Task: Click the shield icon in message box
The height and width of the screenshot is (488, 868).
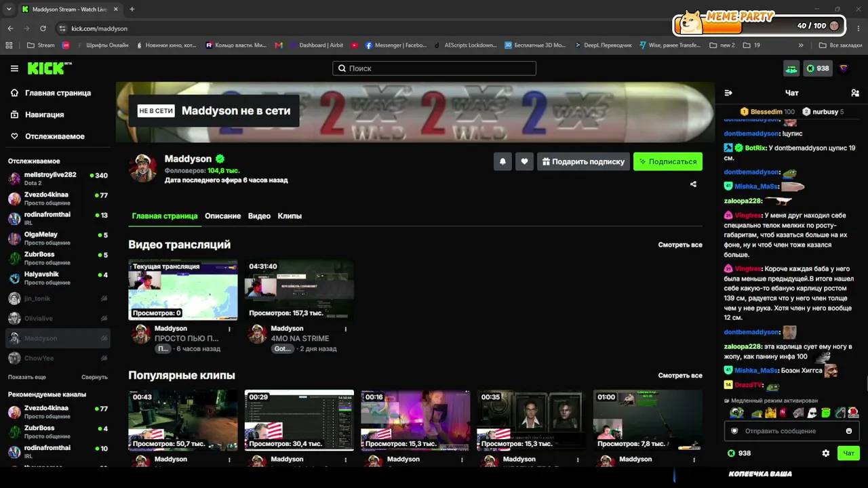Action: click(x=734, y=431)
